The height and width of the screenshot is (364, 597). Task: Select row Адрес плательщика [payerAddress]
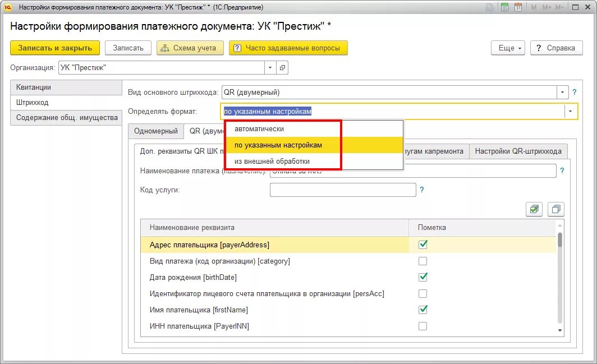348,245
